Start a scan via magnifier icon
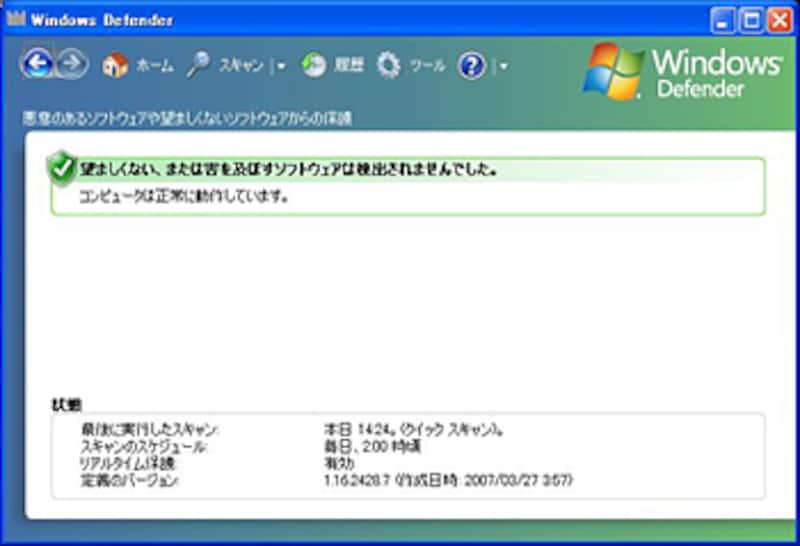This screenshot has height=546, width=800. (x=198, y=65)
